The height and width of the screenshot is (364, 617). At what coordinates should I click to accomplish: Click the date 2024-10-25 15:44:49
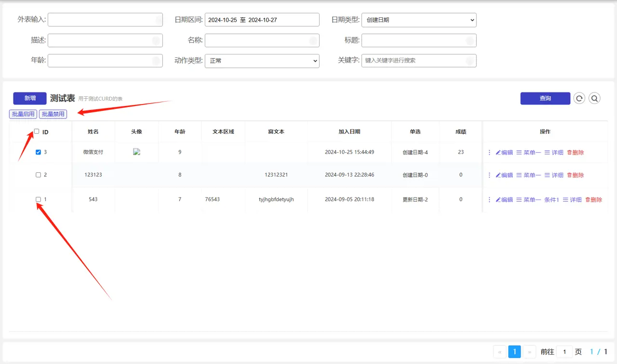click(349, 152)
